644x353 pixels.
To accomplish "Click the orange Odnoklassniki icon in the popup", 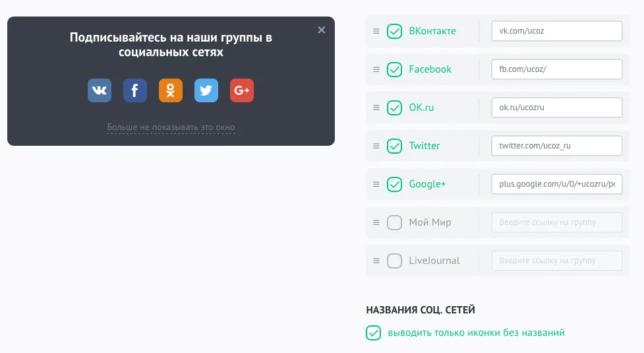I will click(171, 90).
